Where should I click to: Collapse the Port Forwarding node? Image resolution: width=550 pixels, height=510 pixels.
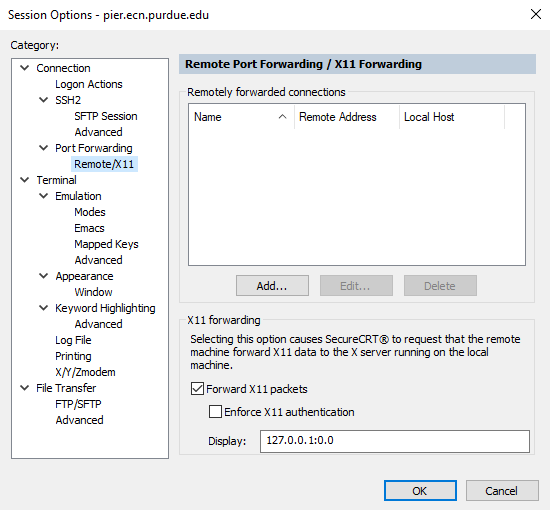(43, 148)
